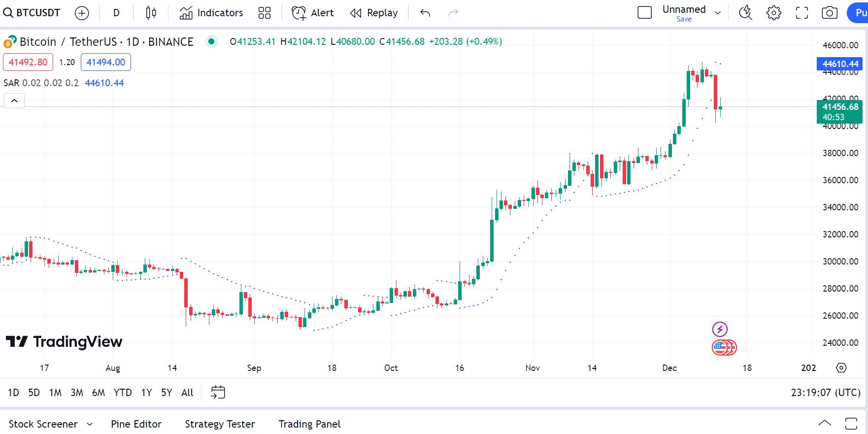Select the 3M time range
Viewport: 868px width, 434px height.
(x=77, y=393)
